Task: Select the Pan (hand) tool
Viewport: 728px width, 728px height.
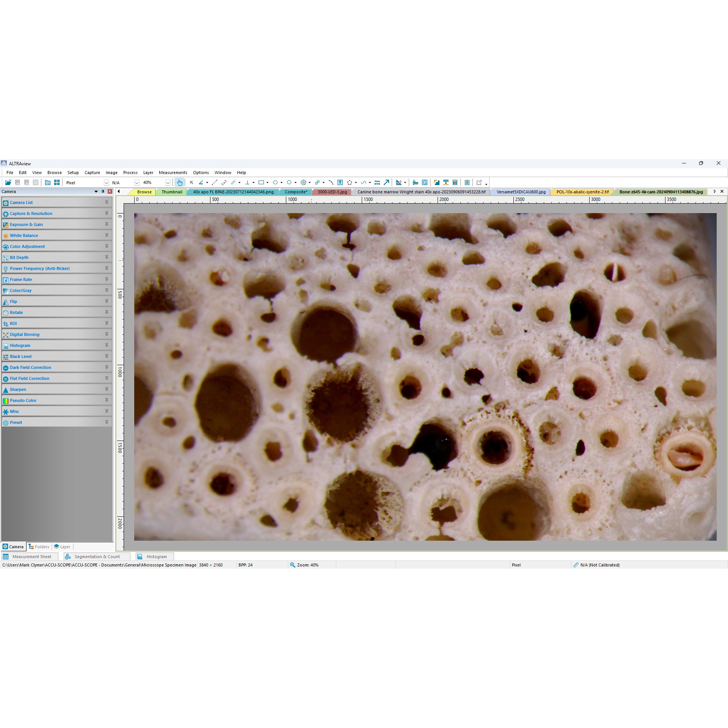Action: (179, 182)
